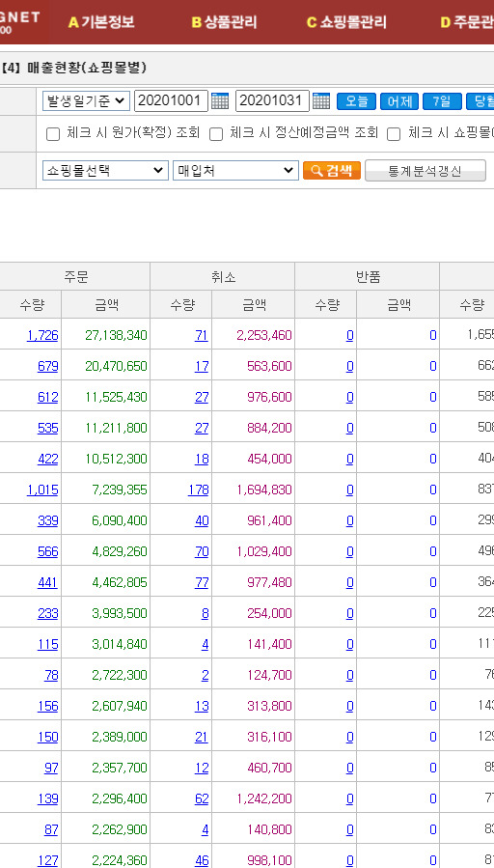Open cancel quantity link 62
This screenshot has width=494, height=868.
(x=202, y=799)
